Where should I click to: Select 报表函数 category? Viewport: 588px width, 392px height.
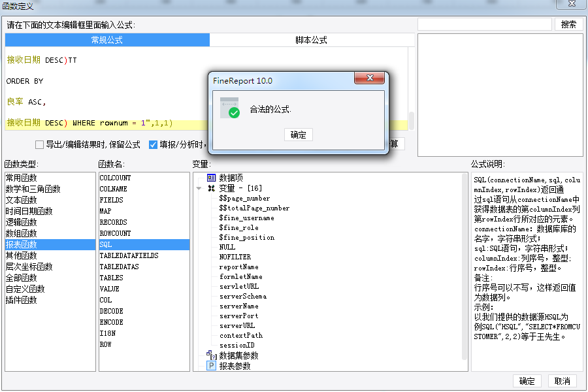[50, 244]
